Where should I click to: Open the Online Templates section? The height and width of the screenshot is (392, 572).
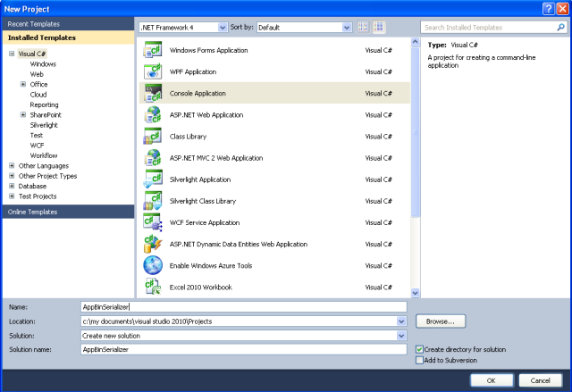pyautogui.click(x=32, y=212)
